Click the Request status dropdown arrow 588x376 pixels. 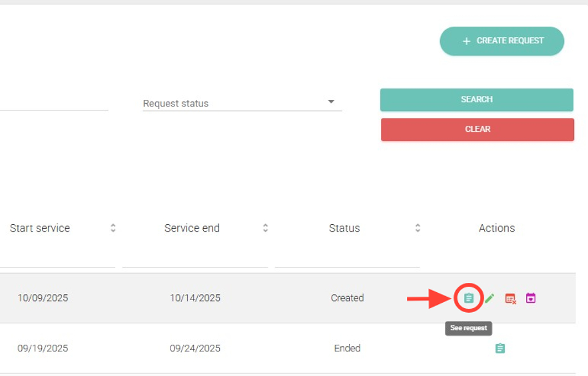(331, 102)
